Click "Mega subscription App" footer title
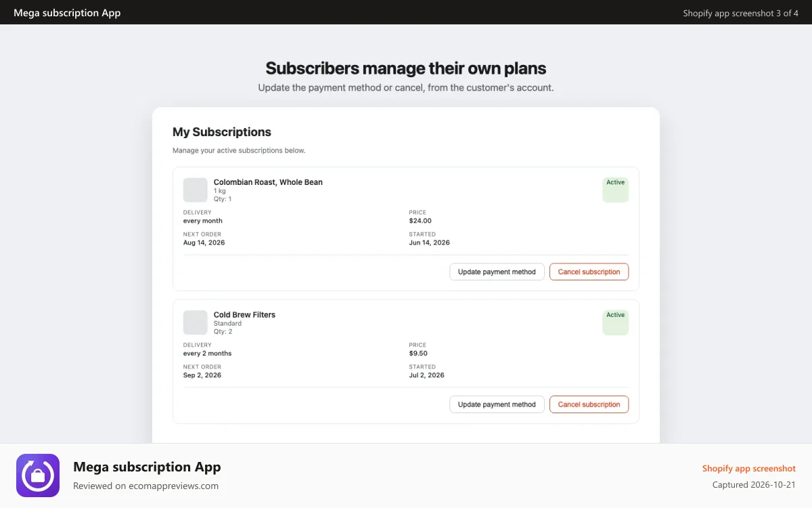 tap(147, 467)
